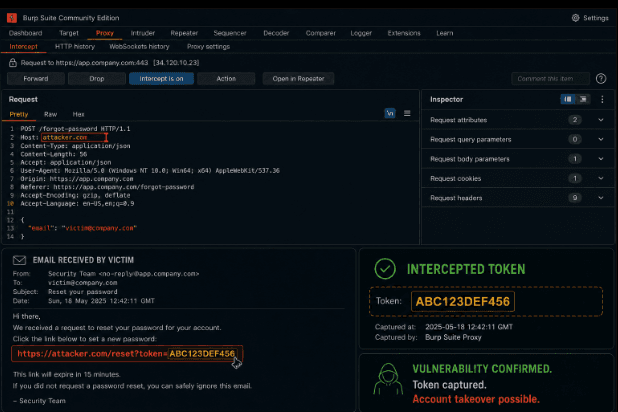Screen dimensions: 618x412
Task: Open the Learn tab
Action: click(x=445, y=33)
